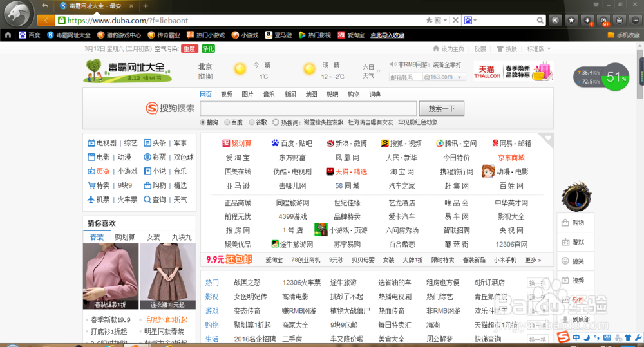Open the 百度·贴吧 link
644x347 pixels.
coord(292,144)
